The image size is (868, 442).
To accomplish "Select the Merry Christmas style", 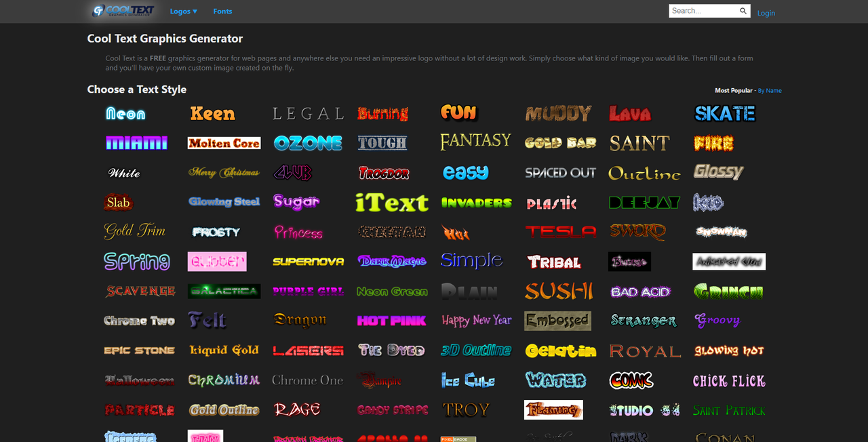I will point(224,173).
